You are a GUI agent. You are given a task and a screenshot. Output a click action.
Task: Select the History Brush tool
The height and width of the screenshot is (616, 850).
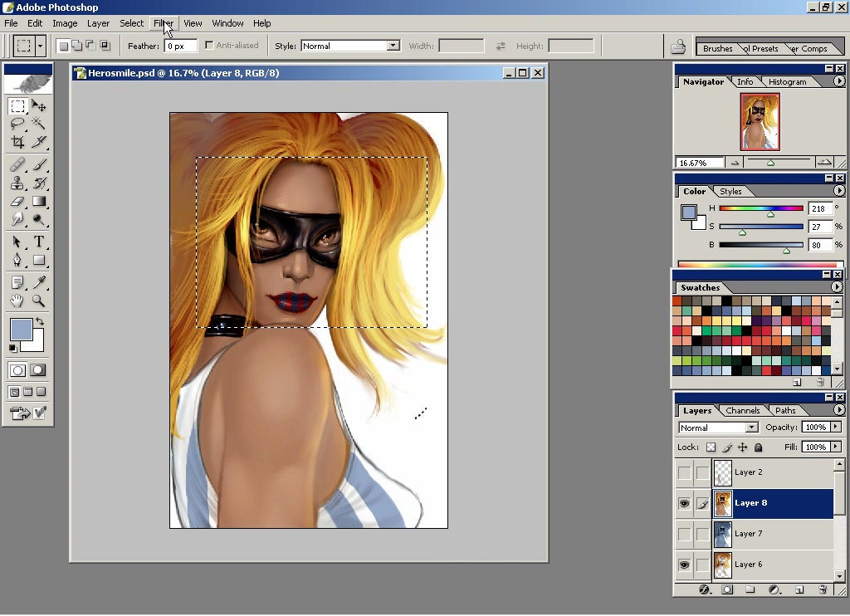pos(38,183)
